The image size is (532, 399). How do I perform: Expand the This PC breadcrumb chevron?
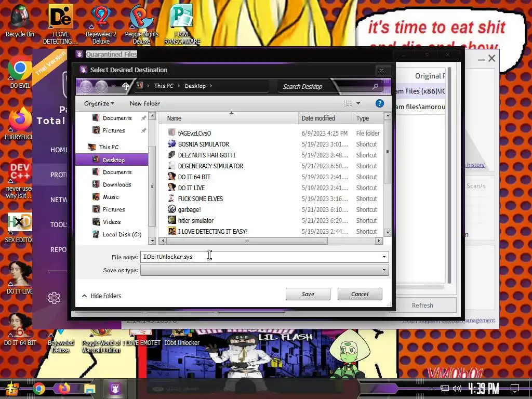point(179,86)
